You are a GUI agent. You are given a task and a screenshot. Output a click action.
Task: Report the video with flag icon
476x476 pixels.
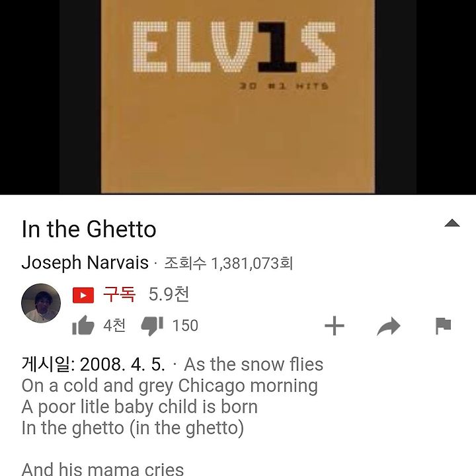(x=443, y=326)
